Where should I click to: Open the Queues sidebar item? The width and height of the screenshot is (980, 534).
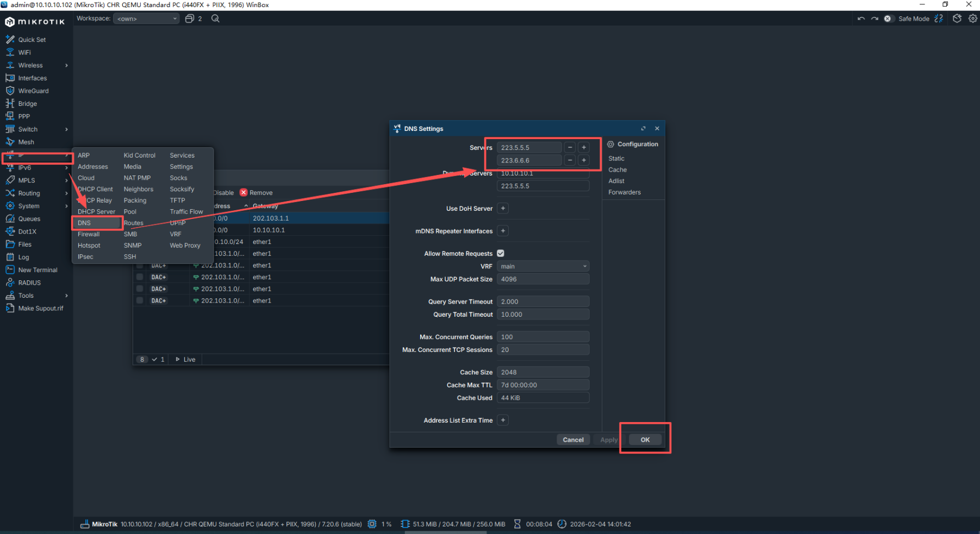tap(29, 219)
